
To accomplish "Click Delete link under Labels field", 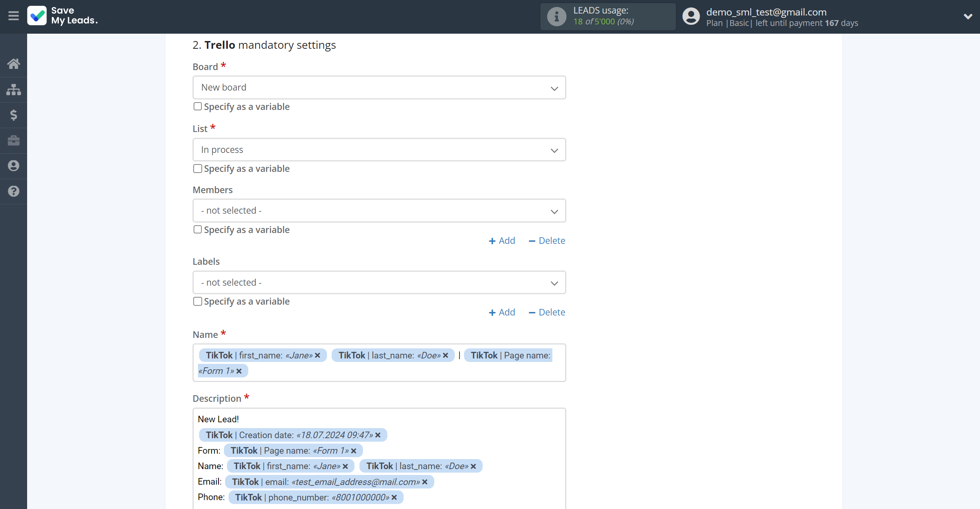I will (551, 312).
